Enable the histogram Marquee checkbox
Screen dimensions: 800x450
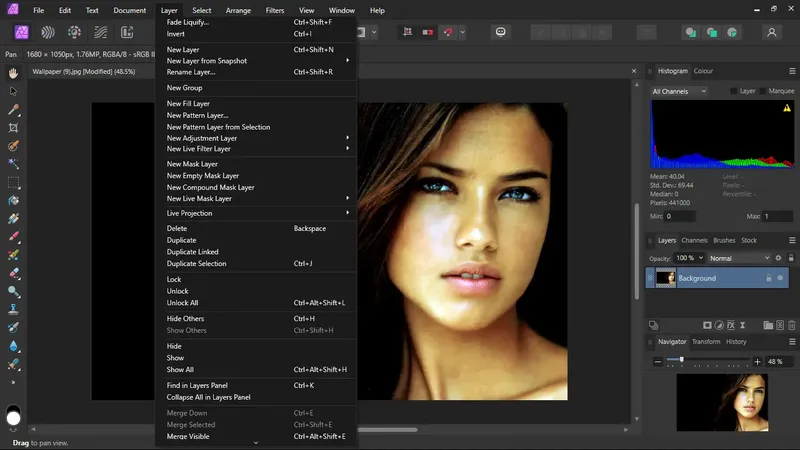pyautogui.click(x=763, y=91)
